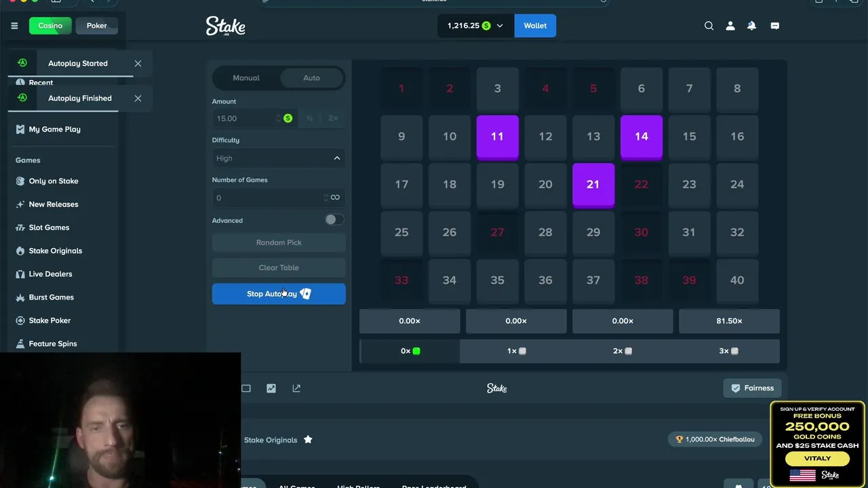This screenshot has height=488, width=868.
Task: Open the game in popout icon
Action: pyautogui.click(x=296, y=388)
